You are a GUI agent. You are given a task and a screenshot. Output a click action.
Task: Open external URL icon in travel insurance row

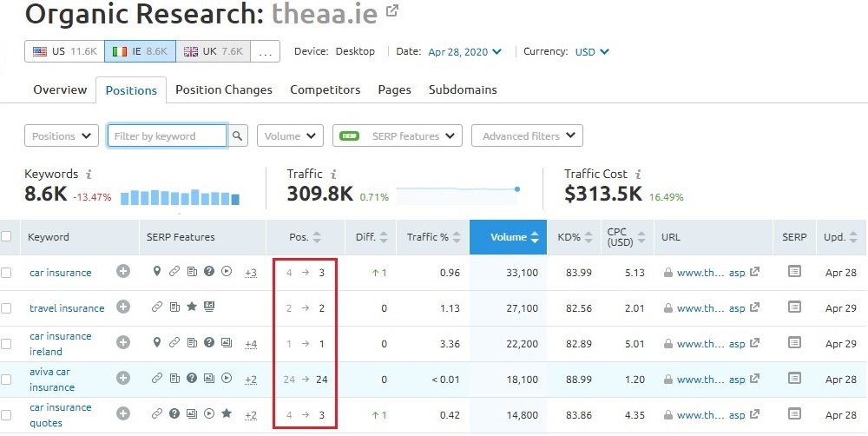pyautogui.click(x=754, y=308)
